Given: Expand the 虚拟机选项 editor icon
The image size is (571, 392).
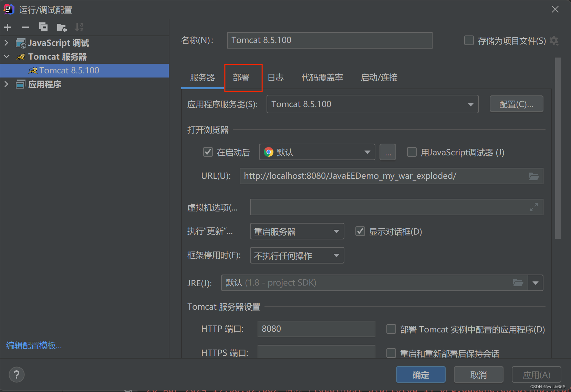Looking at the screenshot, I should [x=533, y=207].
